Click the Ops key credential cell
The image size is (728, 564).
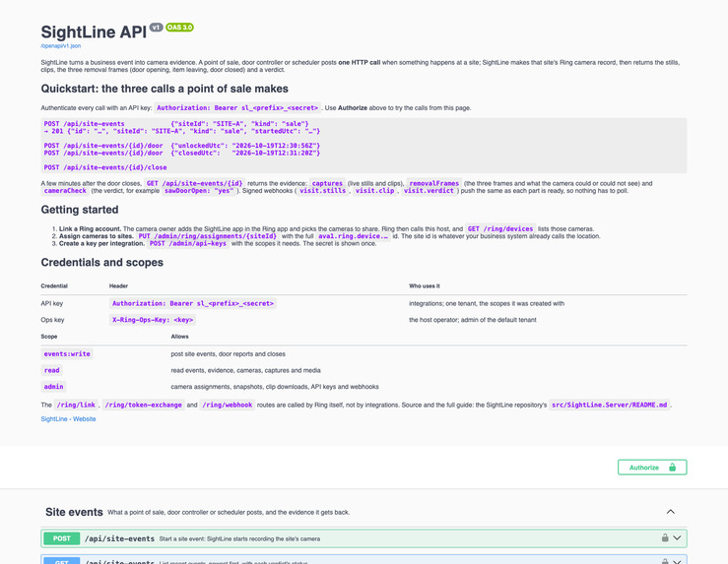[52, 320]
